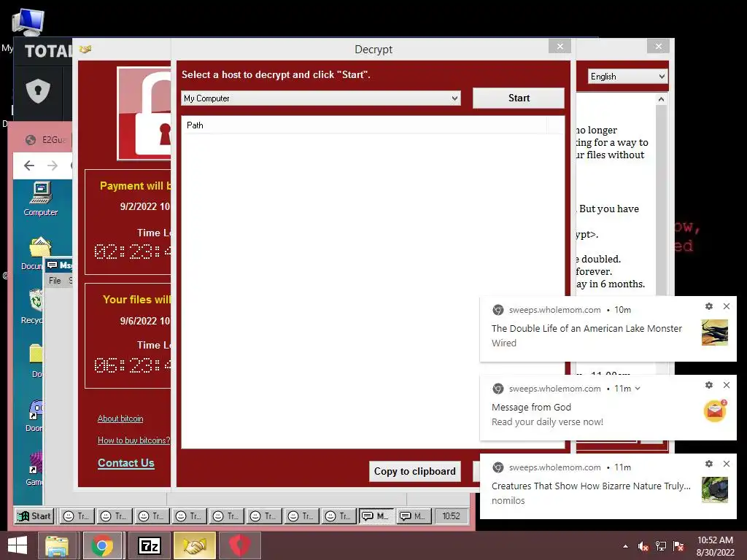Click the handshake icon in Wana Decryptor title bar
Viewport: 747px width, 560px height.
tap(85, 49)
